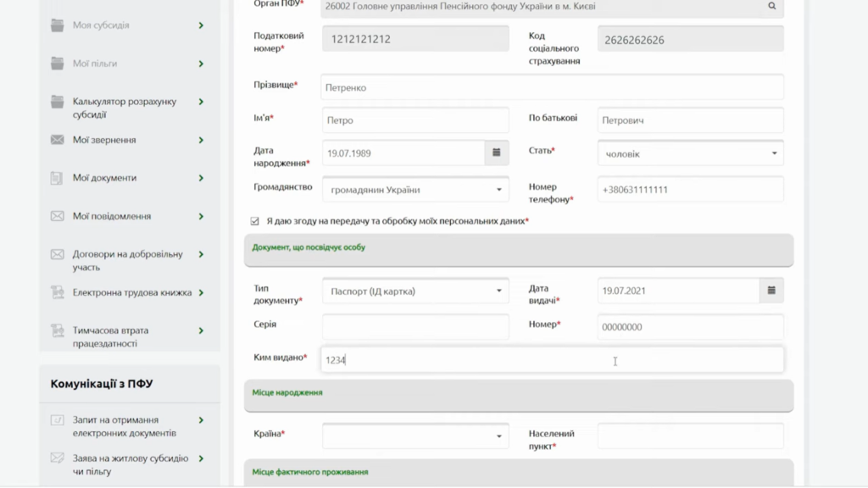Click the Прізвище input field
The height and width of the screenshot is (488, 868).
(x=552, y=87)
